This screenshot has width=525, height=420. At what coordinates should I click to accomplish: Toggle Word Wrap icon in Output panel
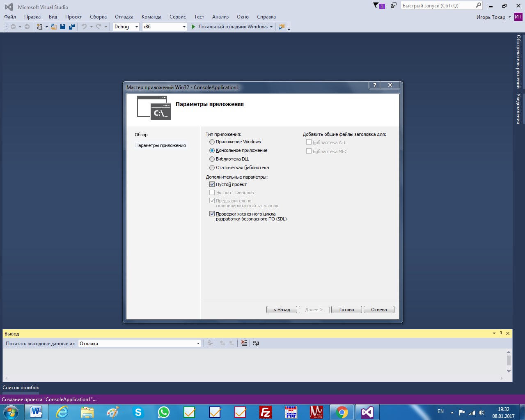pos(256,343)
